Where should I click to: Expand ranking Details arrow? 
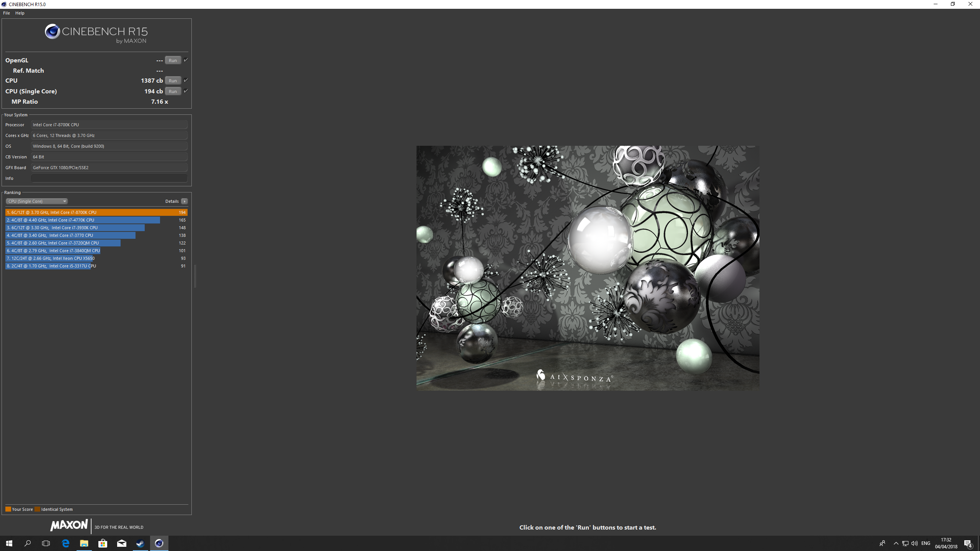pyautogui.click(x=185, y=201)
